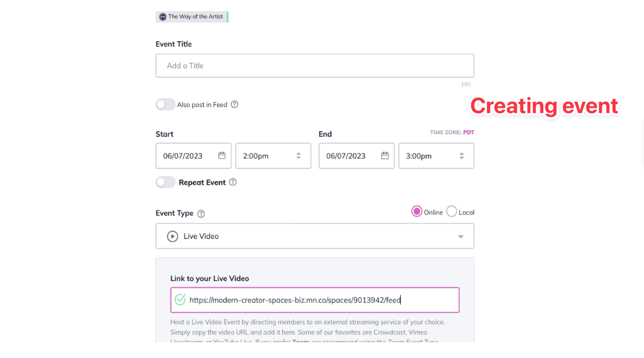Select the Online radio button
Screen dimensions: 644x358
pos(417,211)
